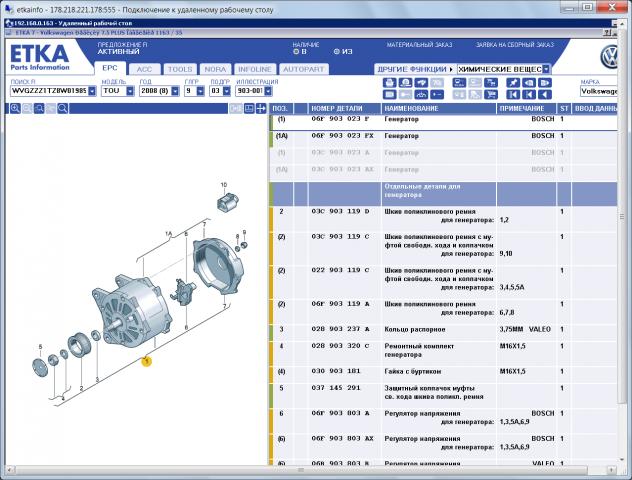Screen dimensions: 632x480
Task: Select part number 06F 903 119 A
Action: [x=340, y=304]
